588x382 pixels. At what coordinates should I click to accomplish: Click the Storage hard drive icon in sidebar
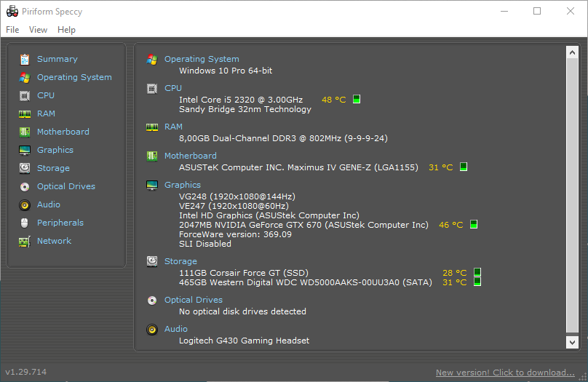(x=25, y=168)
